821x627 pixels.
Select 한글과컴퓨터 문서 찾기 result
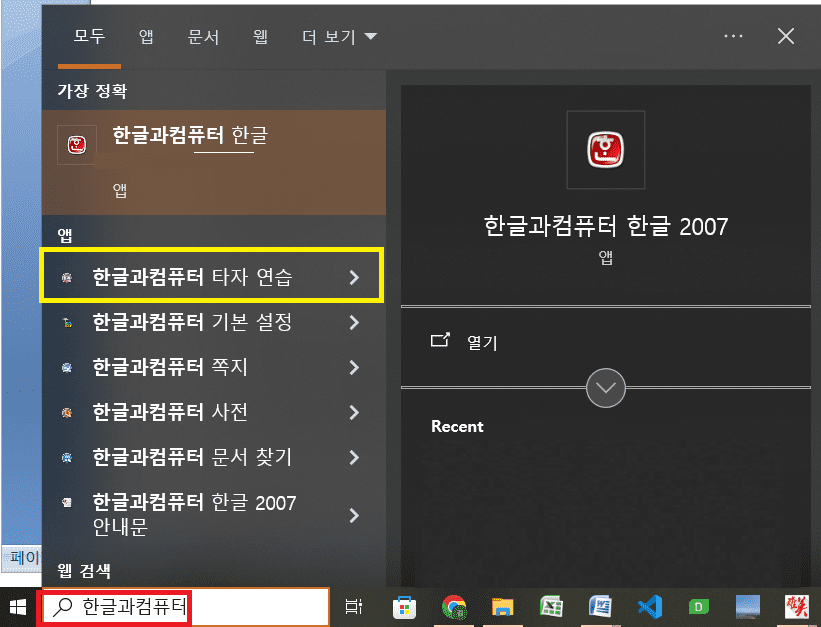coord(214,458)
